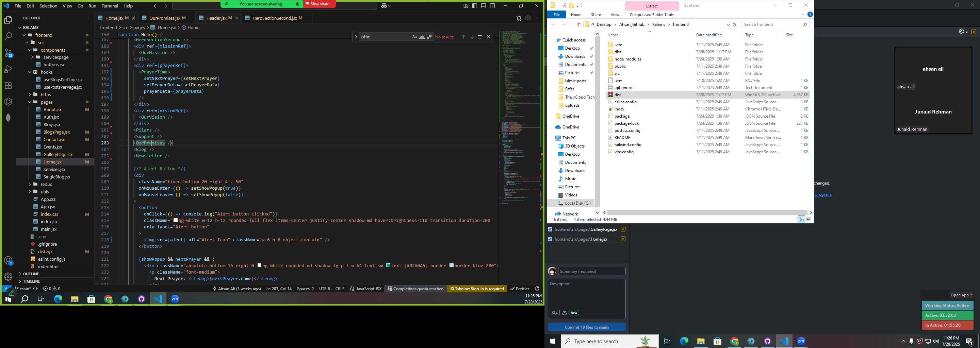Open the Search view in activity bar
The height and width of the screenshot is (348, 980).
tap(8, 36)
